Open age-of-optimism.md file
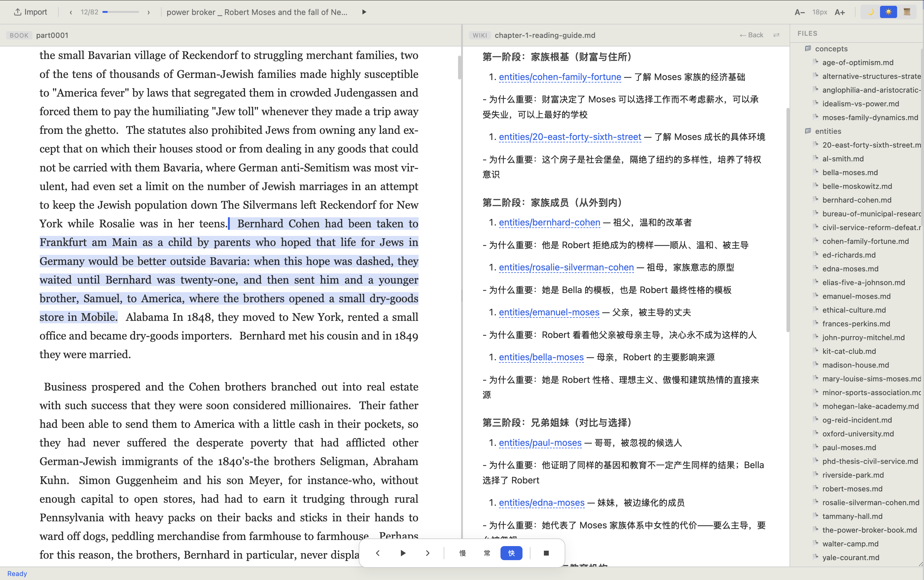The height and width of the screenshot is (580, 924). [858, 63]
